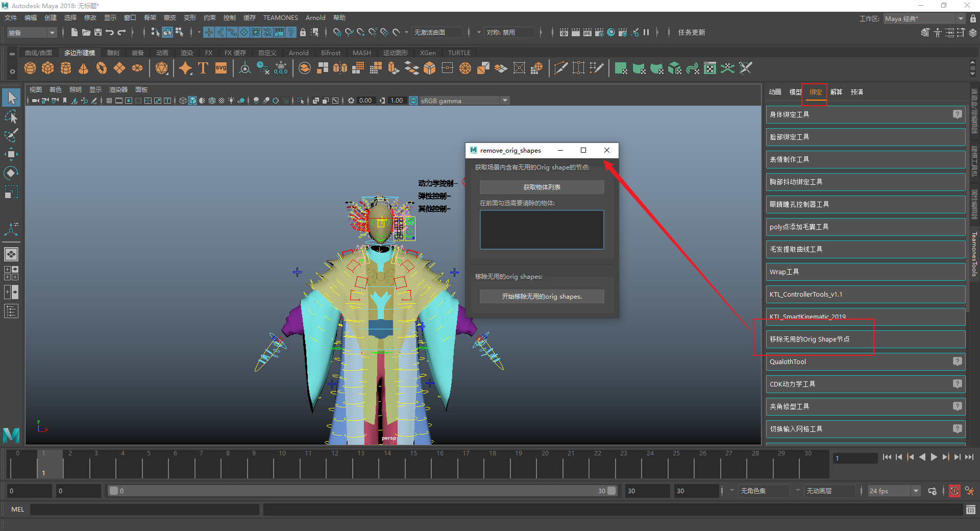Activate the Lasso select tool
Viewport: 980px width, 531px height.
tap(11, 117)
